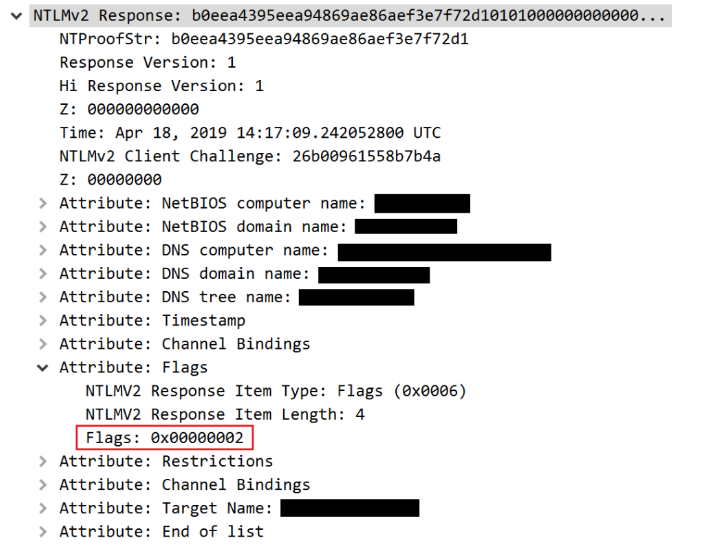Select the NTProofStr field row
This screenshot has height=545, width=709.
pyautogui.click(x=264, y=40)
